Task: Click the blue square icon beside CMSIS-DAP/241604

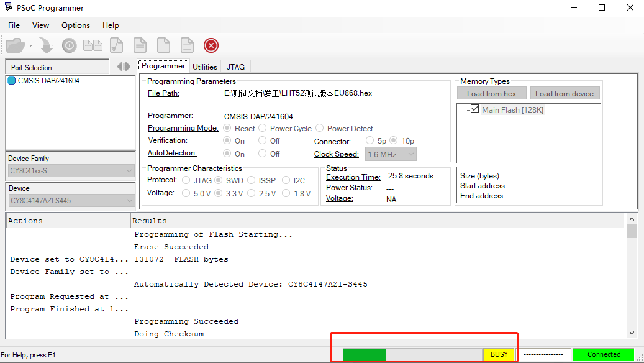Action: (x=12, y=81)
